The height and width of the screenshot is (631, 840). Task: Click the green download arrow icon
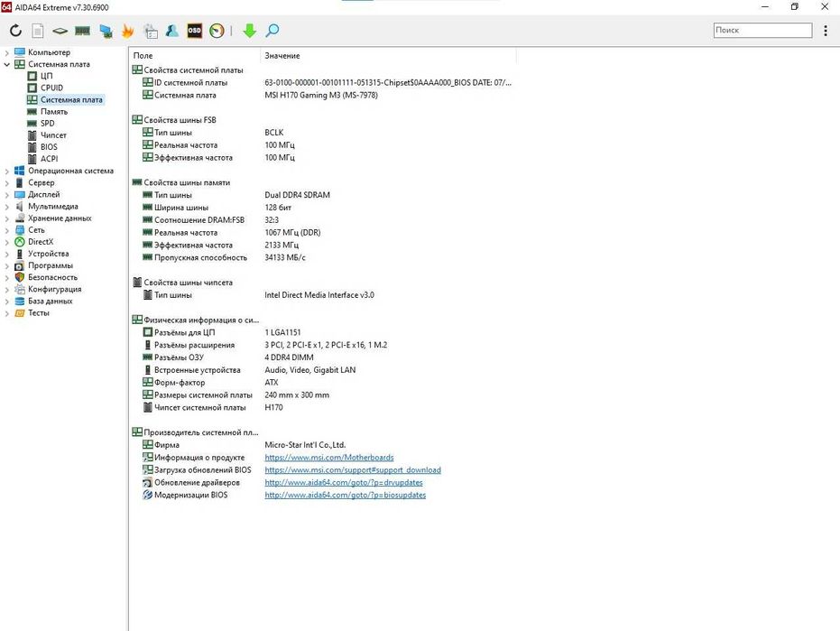pos(250,31)
